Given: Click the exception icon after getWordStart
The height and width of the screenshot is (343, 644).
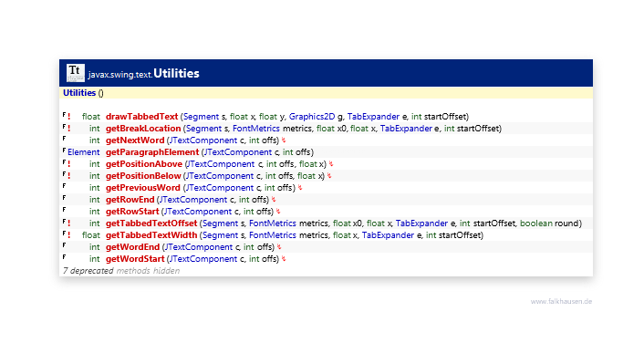Looking at the screenshot, I should click(x=284, y=259).
